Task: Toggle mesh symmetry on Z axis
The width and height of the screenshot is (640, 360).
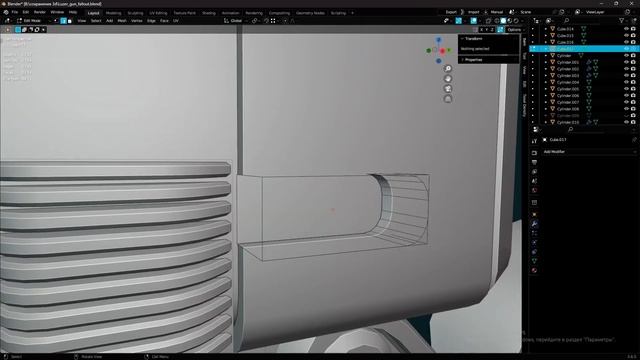Action: [x=492, y=30]
